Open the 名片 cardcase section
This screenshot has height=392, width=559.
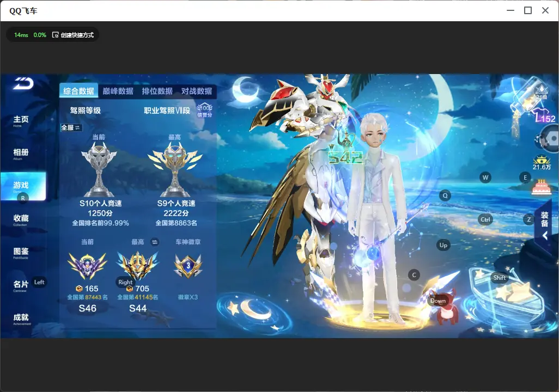click(20, 285)
